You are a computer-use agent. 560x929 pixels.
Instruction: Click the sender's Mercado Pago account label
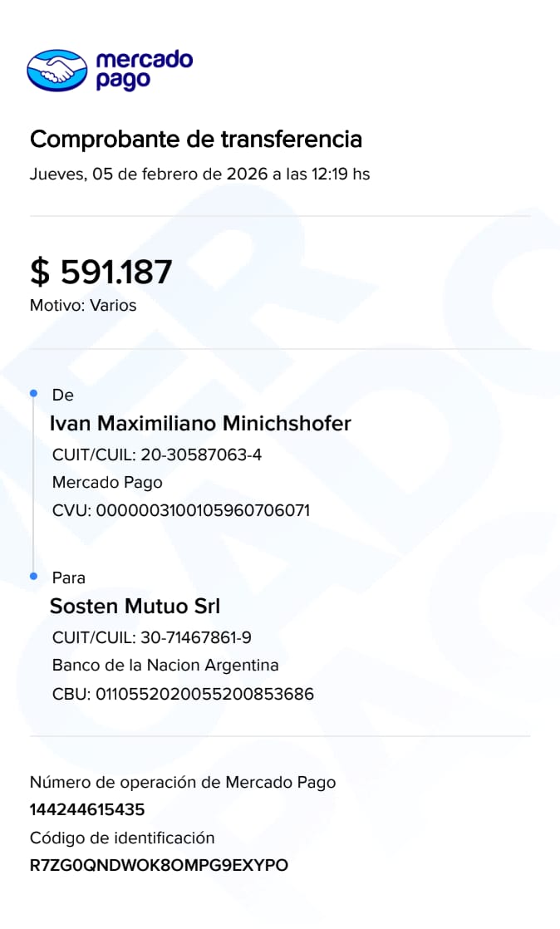[x=107, y=482]
